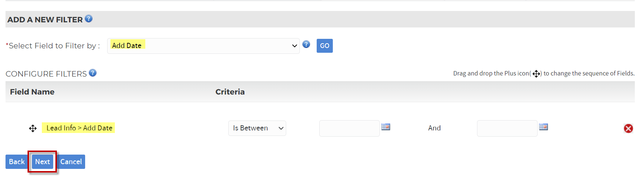Click help icon next to field dropdown
The image size is (644, 185).
pyautogui.click(x=306, y=44)
